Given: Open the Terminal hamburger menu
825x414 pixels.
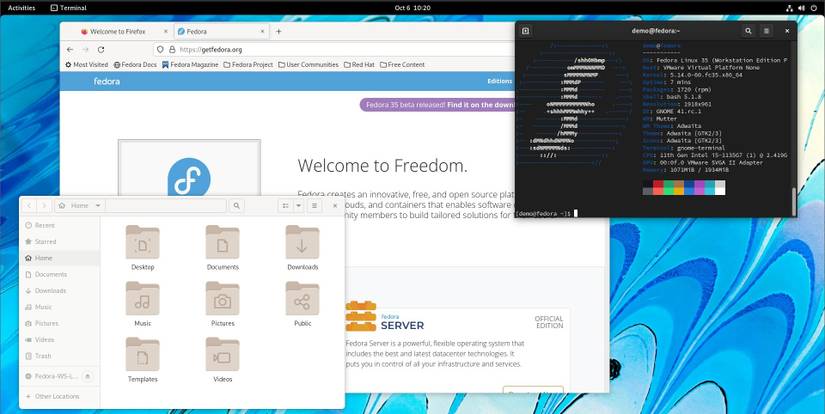Looking at the screenshot, I should [x=766, y=31].
